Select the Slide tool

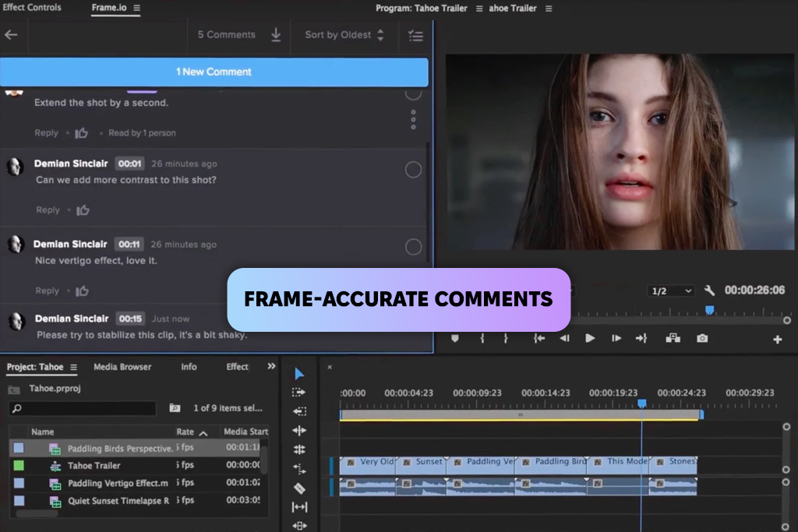click(299, 526)
